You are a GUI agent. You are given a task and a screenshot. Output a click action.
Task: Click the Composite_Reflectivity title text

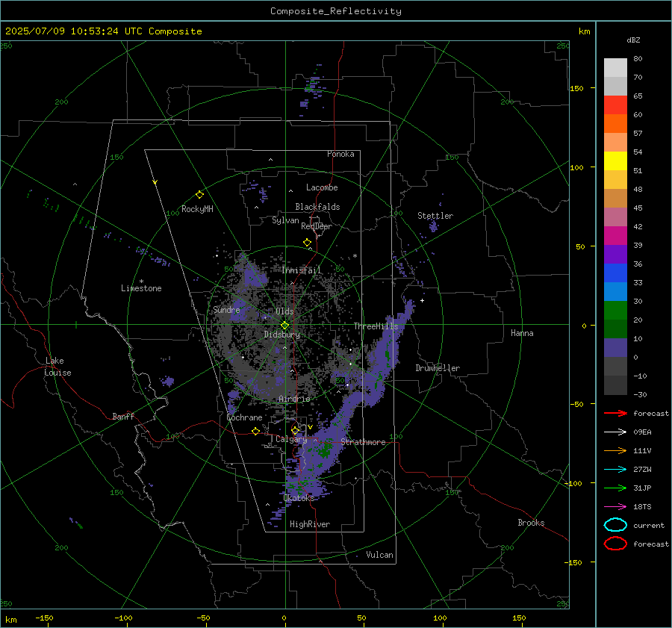[x=335, y=11]
